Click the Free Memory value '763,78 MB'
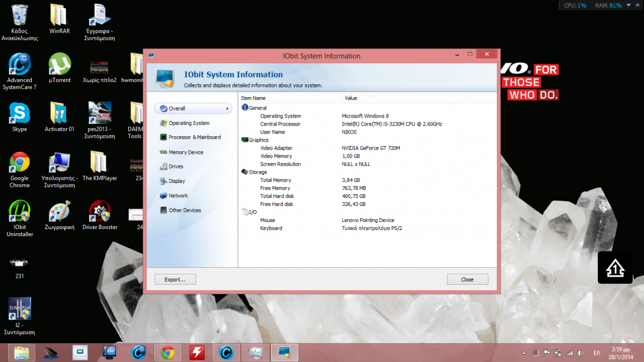This screenshot has height=362, width=644. [354, 188]
